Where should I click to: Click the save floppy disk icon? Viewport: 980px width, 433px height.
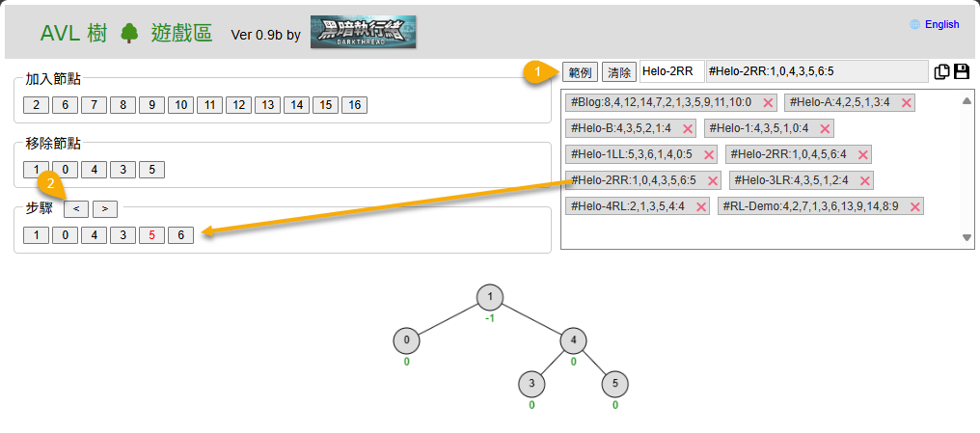[961, 71]
